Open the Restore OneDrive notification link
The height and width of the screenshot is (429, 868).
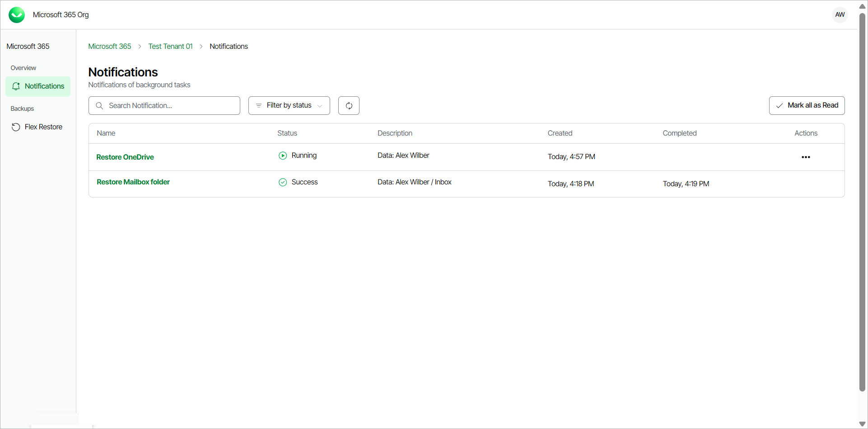coord(125,157)
